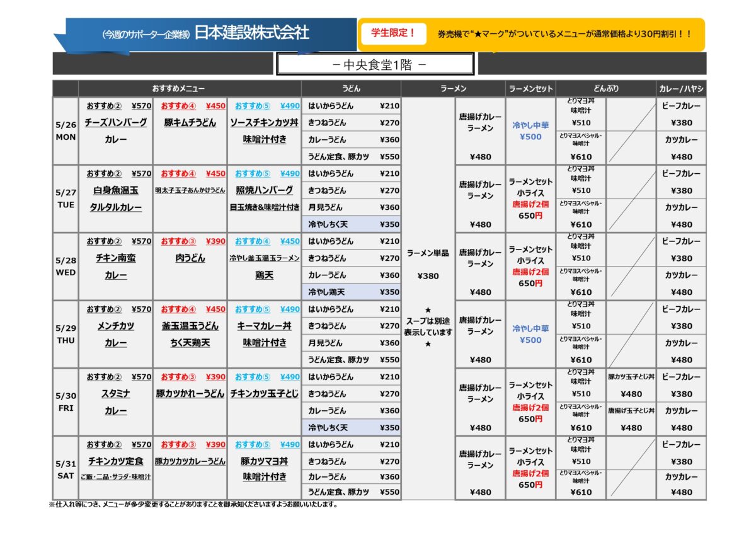
Task: Click the どんぶり column header
Action: point(605,89)
